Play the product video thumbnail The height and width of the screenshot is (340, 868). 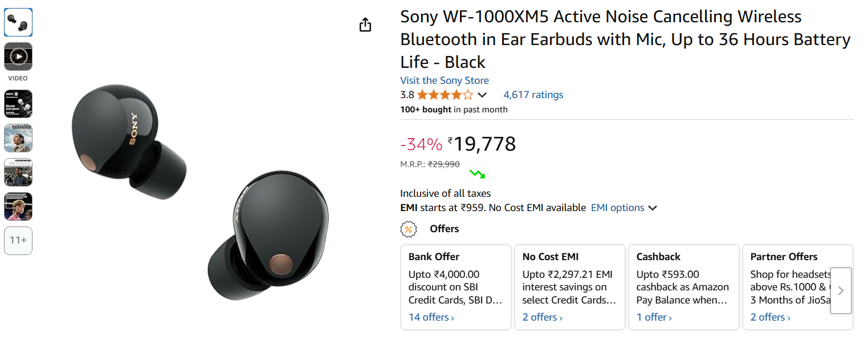[18, 56]
